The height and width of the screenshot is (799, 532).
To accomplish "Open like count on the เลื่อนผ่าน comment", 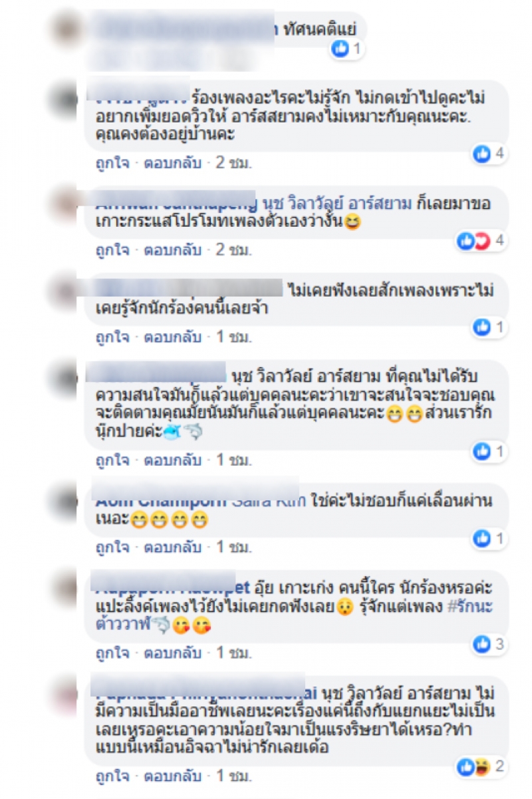I will 489,538.
